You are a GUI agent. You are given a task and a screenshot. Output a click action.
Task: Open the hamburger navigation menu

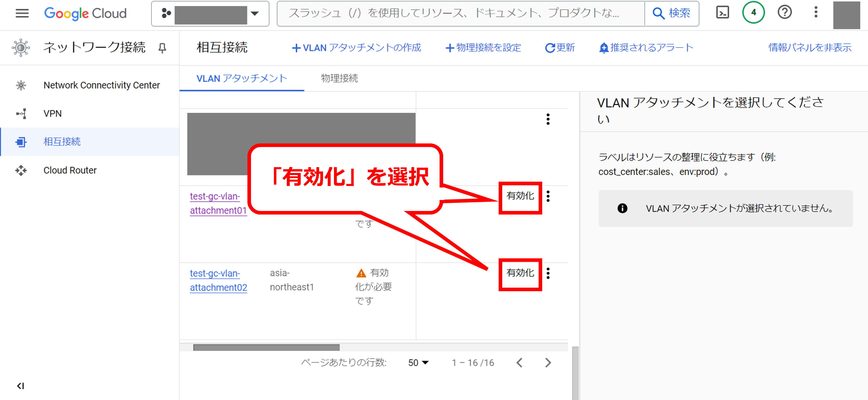point(22,13)
